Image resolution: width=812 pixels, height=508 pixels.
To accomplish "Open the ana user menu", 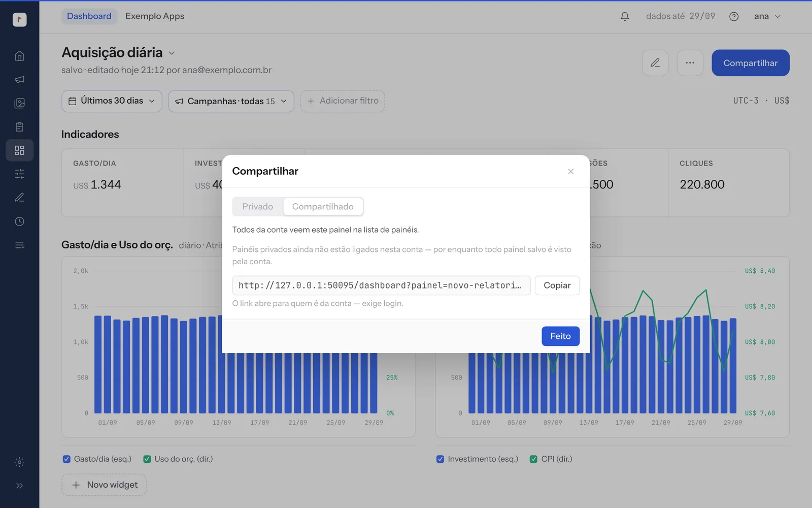I will click(767, 16).
